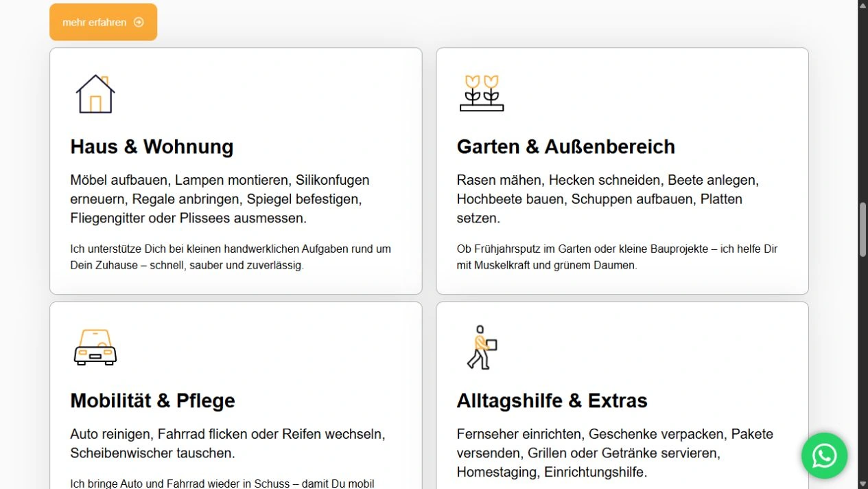Image resolution: width=868 pixels, height=489 pixels.
Task: Click the text "Ob Frühjahrsputz im Garten"
Action: click(x=617, y=257)
